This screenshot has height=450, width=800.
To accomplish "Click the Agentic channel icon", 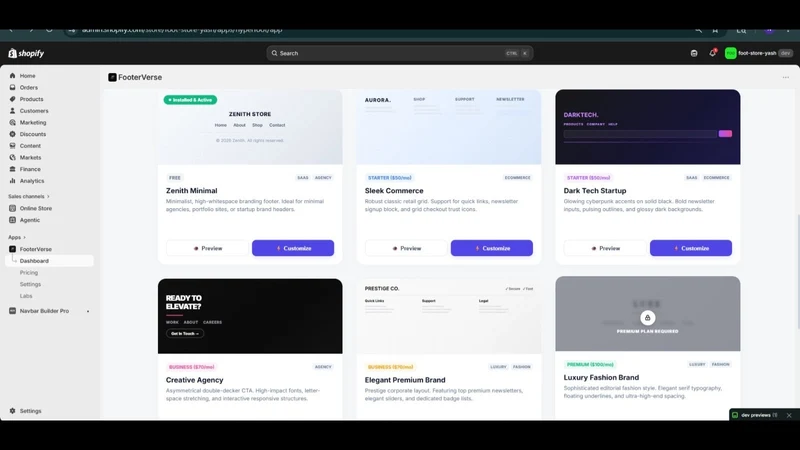I will point(12,220).
